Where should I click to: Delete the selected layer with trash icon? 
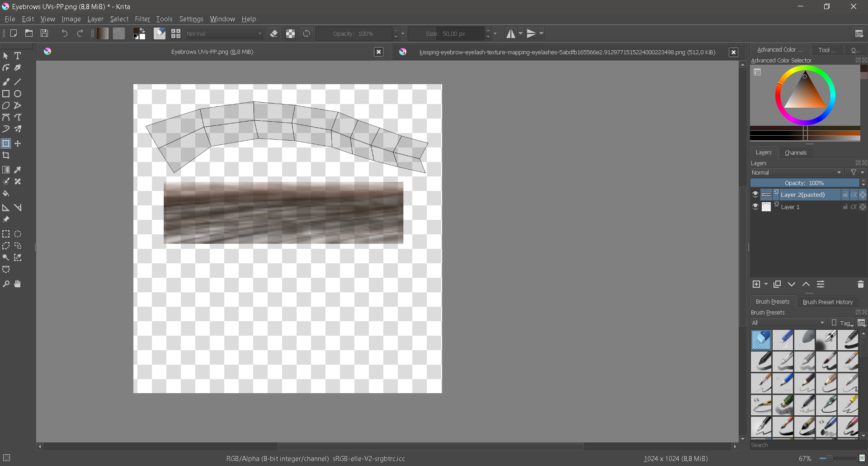tap(860, 284)
